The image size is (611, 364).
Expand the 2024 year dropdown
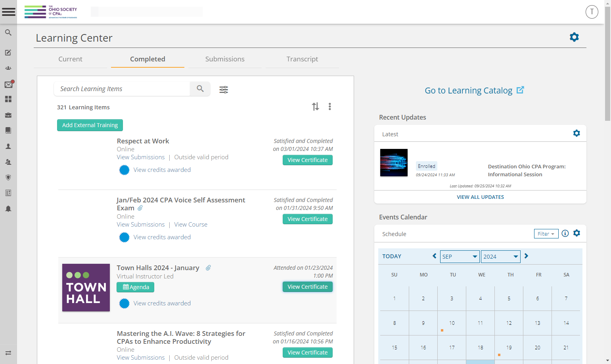501,256
